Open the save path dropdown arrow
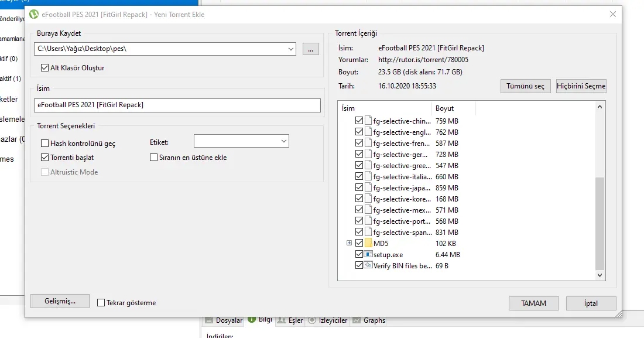 point(291,49)
